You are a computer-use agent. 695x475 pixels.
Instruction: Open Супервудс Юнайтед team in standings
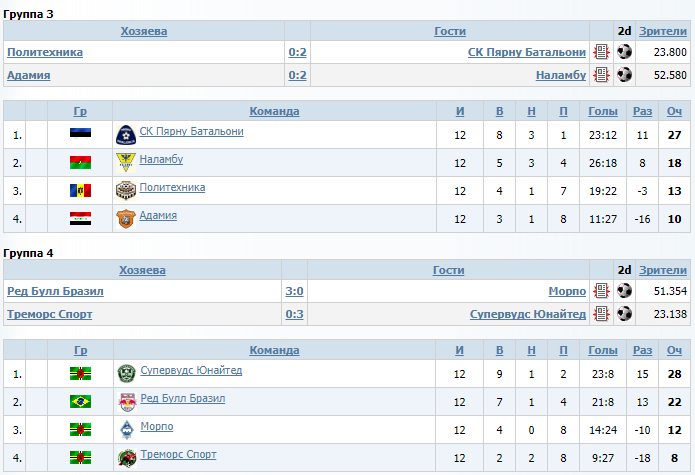pyautogui.click(x=191, y=370)
